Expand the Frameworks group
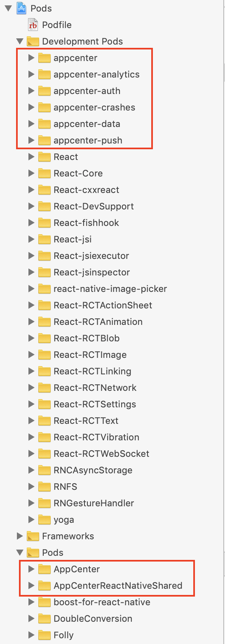This screenshot has height=644, width=225. pyautogui.click(x=19, y=536)
